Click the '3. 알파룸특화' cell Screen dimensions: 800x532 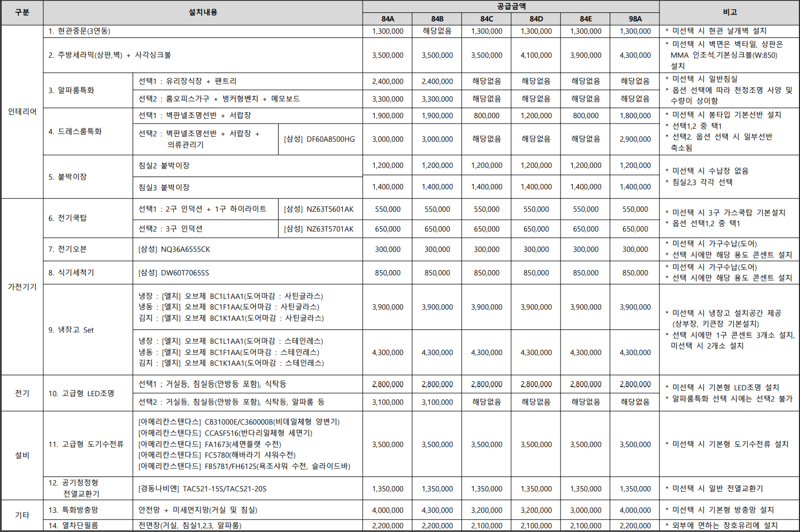(88, 90)
